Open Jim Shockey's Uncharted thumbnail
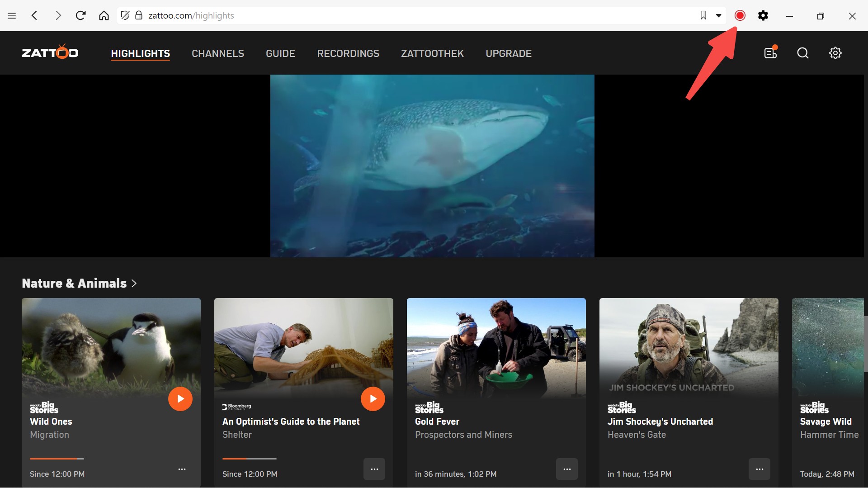 [689, 347]
